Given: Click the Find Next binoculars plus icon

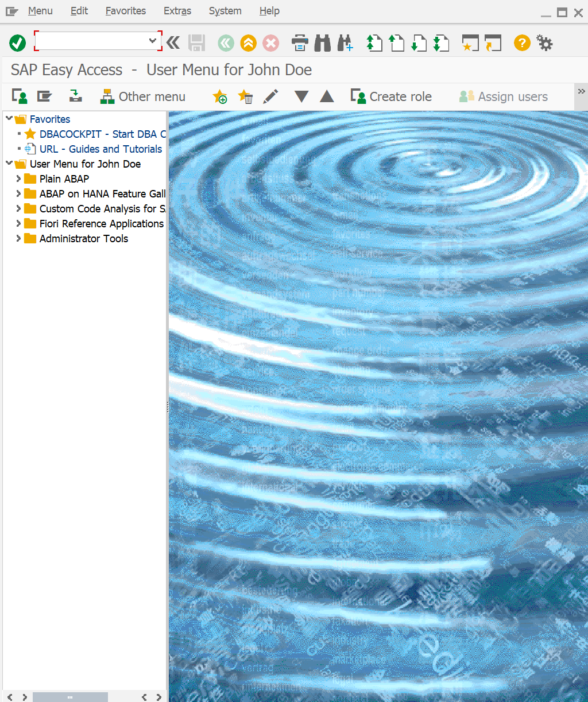Looking at the screenshot, I should (345, 43).
